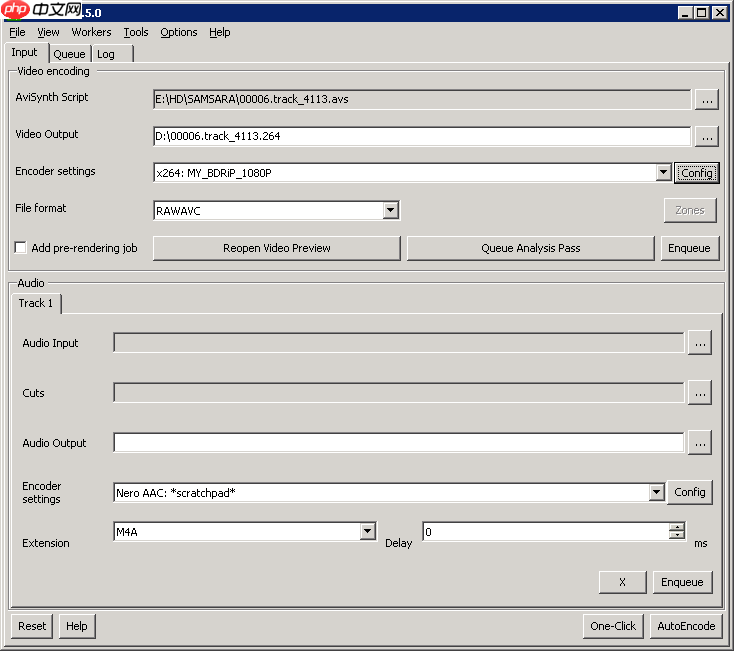Switch to the Log tab
Image resolution: width=734 pixels, height=651 pixels.
106,54
